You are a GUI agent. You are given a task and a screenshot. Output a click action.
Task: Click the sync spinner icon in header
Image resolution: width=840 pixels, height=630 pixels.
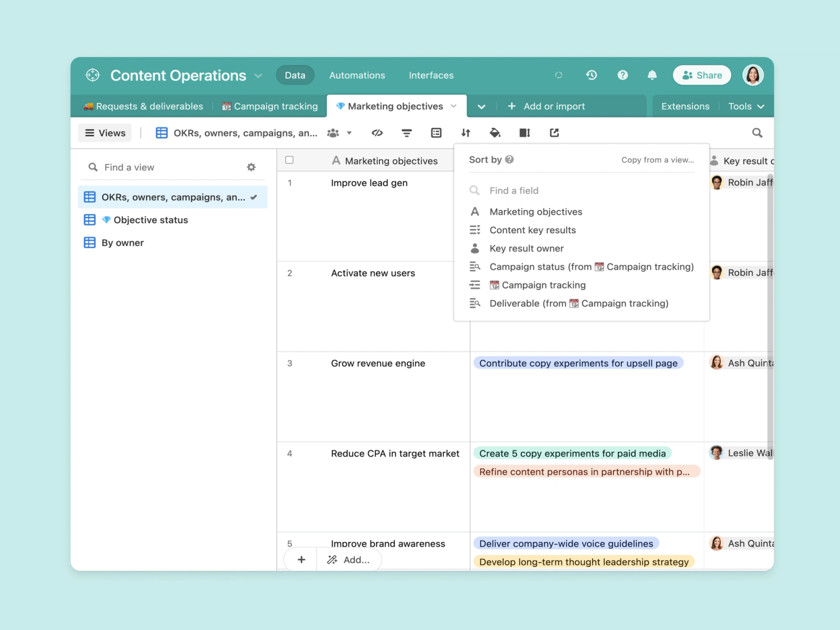point(559,75)
